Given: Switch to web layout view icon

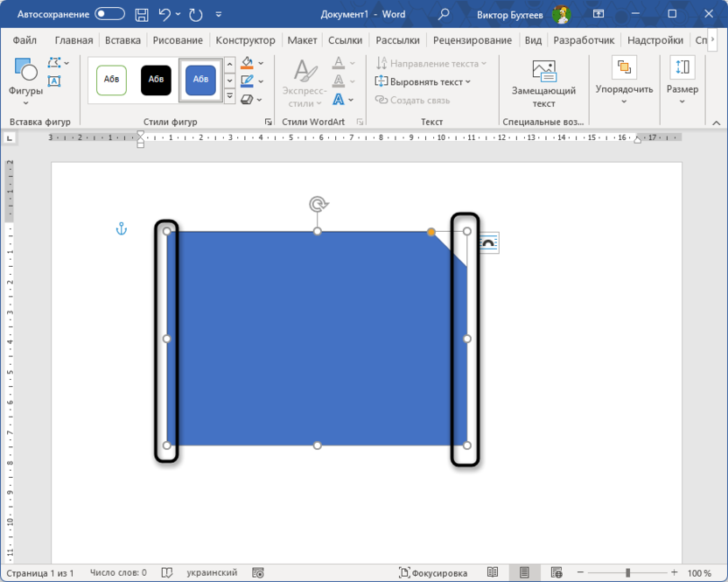Looking at the screenshot, I should click(556, 572).
